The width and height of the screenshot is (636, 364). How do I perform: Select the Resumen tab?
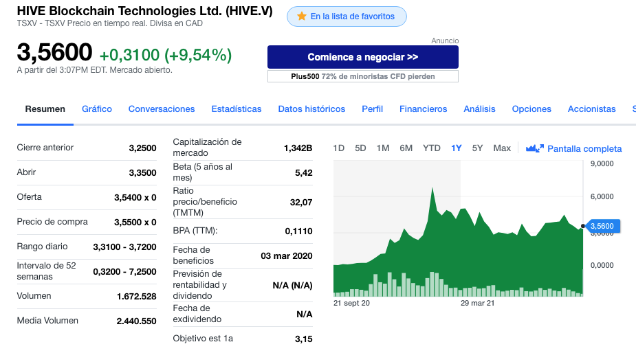[45, 109]
